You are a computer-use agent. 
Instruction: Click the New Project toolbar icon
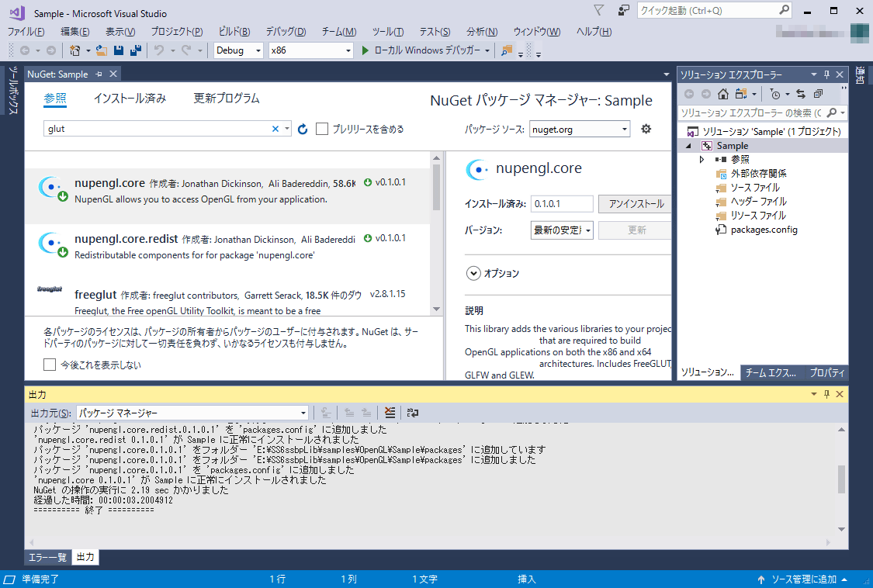pyautogui.click(x=74, y=50)
